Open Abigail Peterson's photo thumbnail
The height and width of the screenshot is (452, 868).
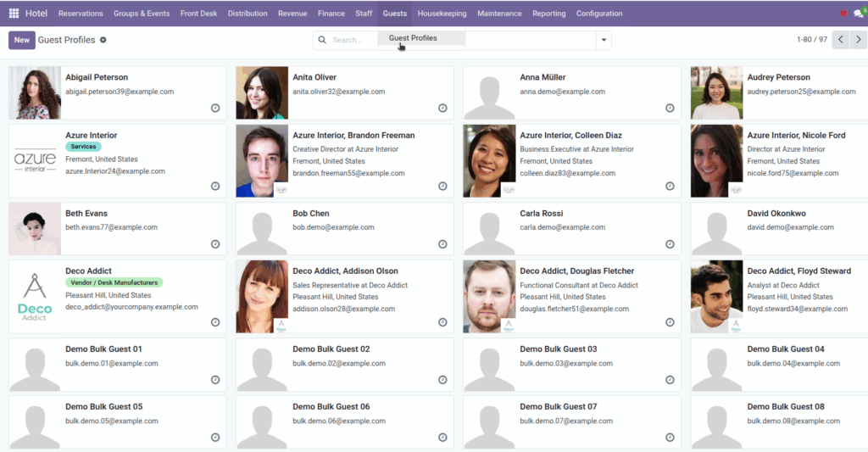[35, 93]
